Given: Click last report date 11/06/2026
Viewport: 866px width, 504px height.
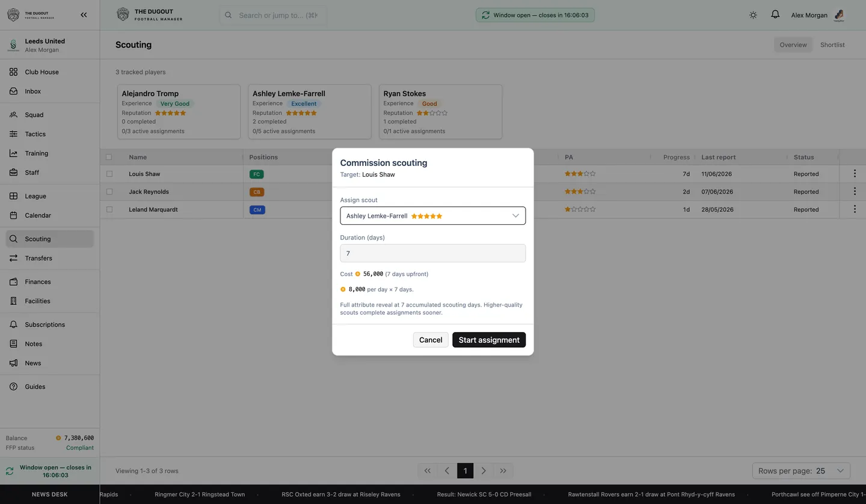Looking at the screenshot, I should point(717,174).
